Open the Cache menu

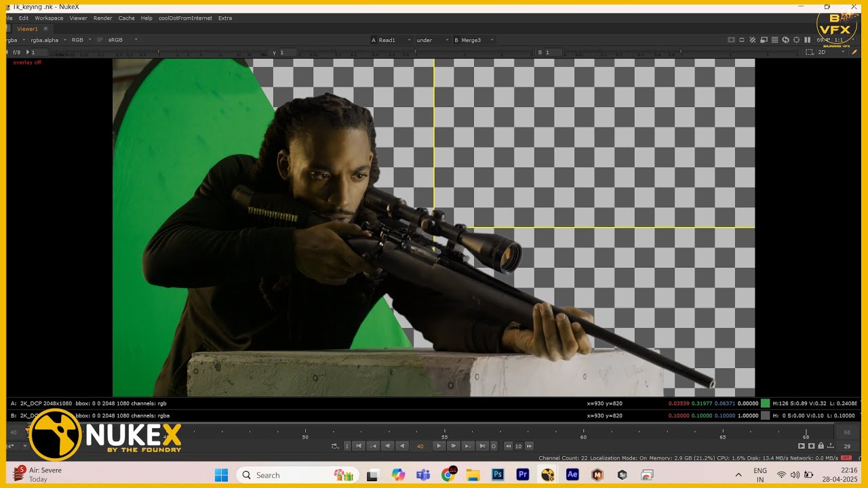click(x=126, y=18)
